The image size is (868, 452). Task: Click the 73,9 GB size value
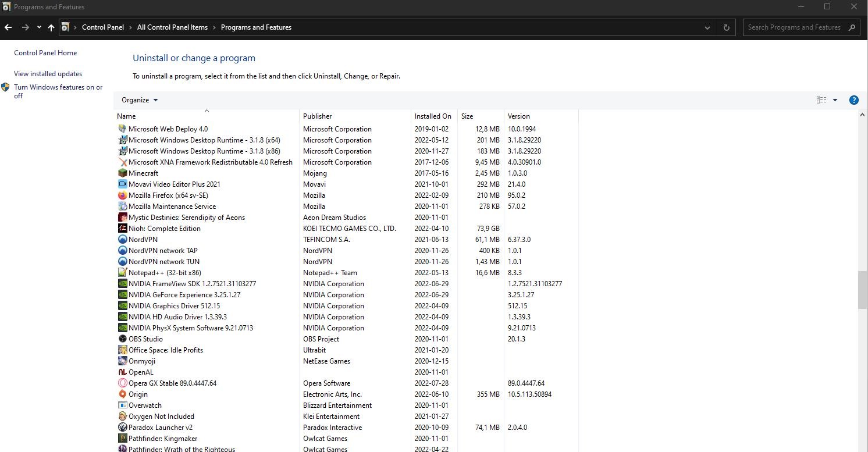[x=488, y=229]
